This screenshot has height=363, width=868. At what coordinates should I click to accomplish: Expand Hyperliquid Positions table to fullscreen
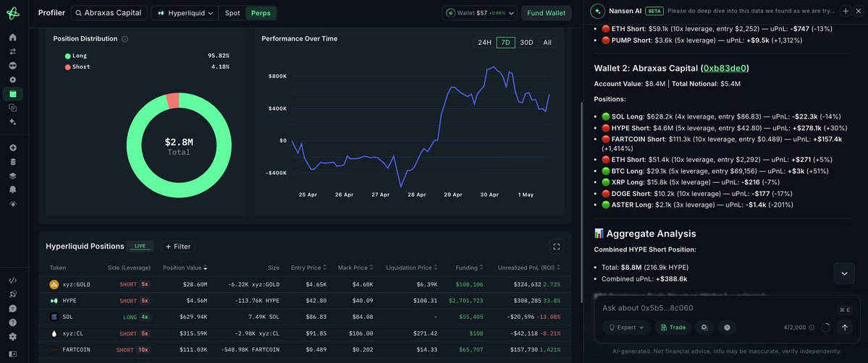pos(557,247)
